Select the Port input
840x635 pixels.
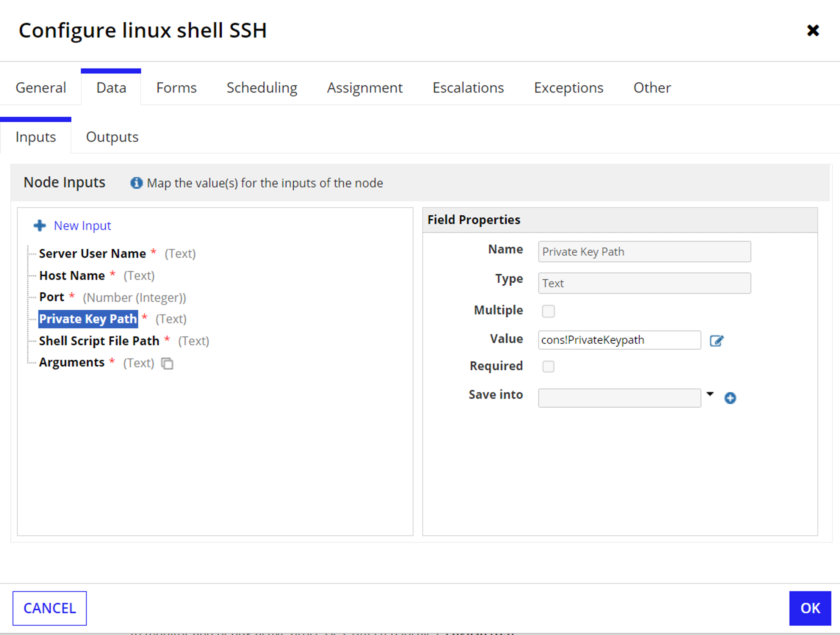pos(52,297)
